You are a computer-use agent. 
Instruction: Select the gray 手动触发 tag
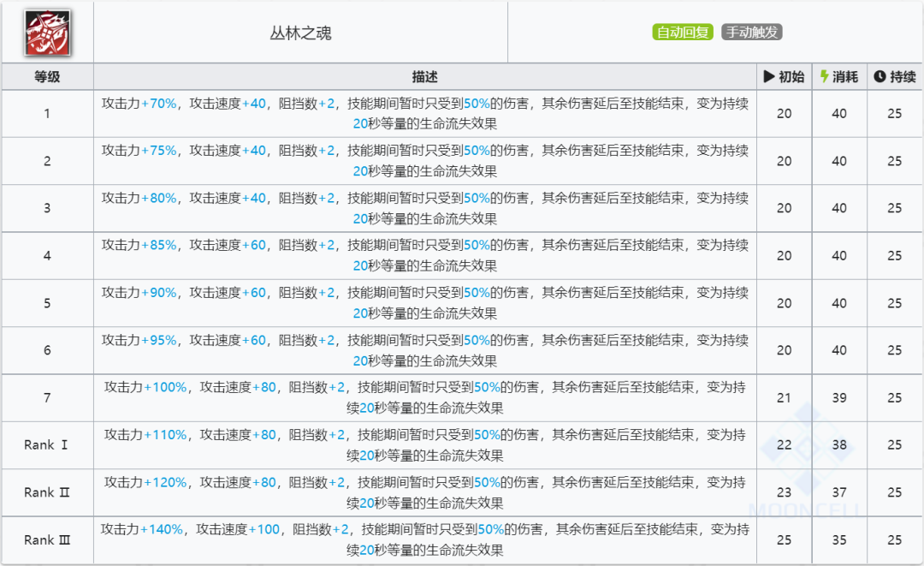(751, 33)
